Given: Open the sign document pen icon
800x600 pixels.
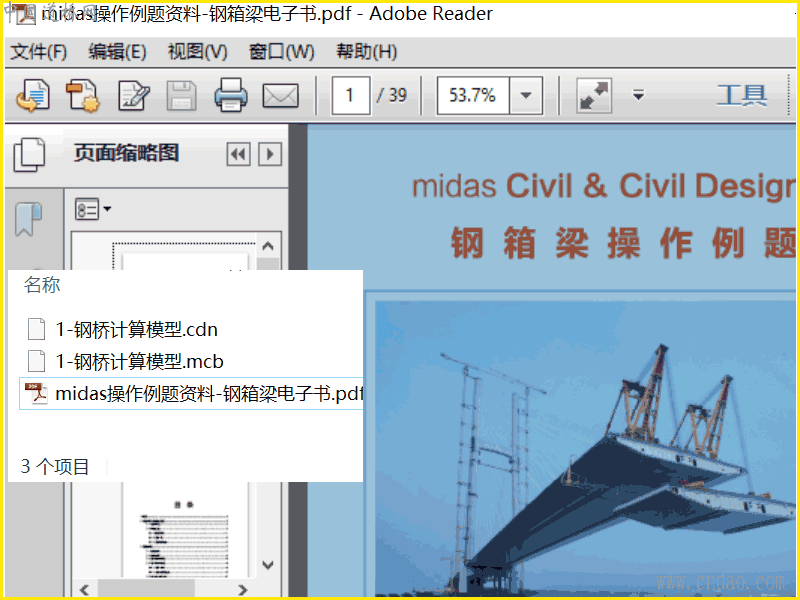Looking at the screenshot, I should pyautogui.click(x=134, y=95).
